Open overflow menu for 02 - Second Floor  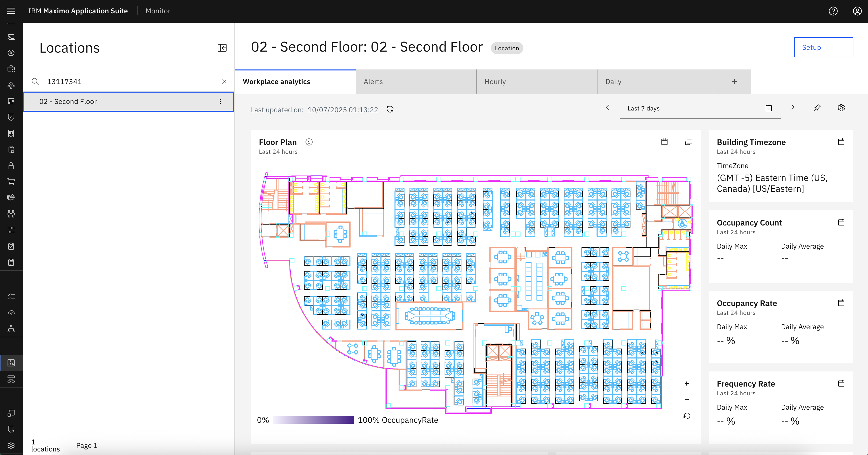(220, 102)
